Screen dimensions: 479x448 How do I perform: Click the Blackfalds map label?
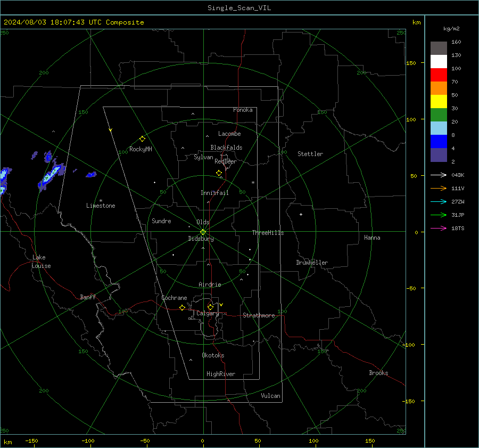pos(226,148)
